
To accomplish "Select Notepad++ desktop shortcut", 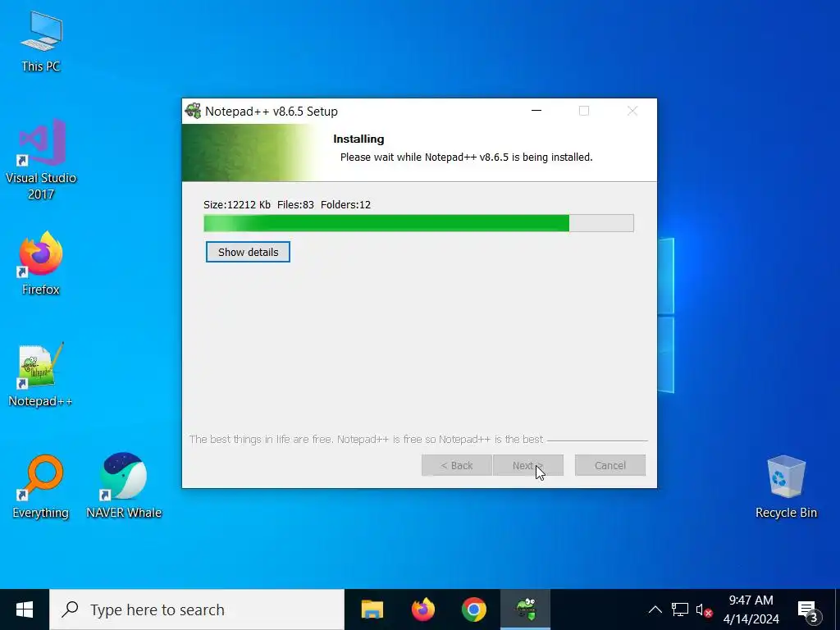I will 41,375.
